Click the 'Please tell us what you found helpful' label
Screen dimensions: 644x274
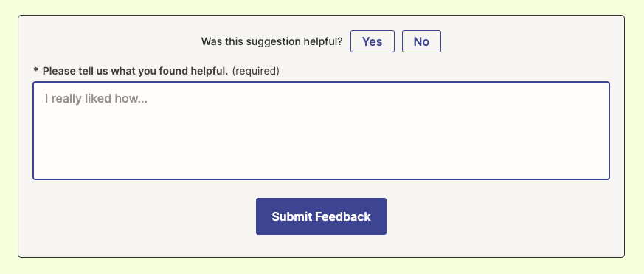tap(135, 71)
